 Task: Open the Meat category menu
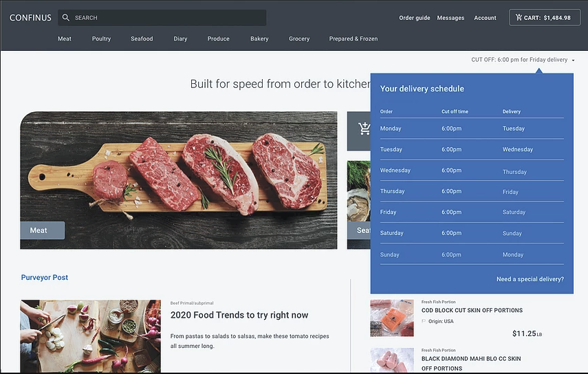[65, 38]
